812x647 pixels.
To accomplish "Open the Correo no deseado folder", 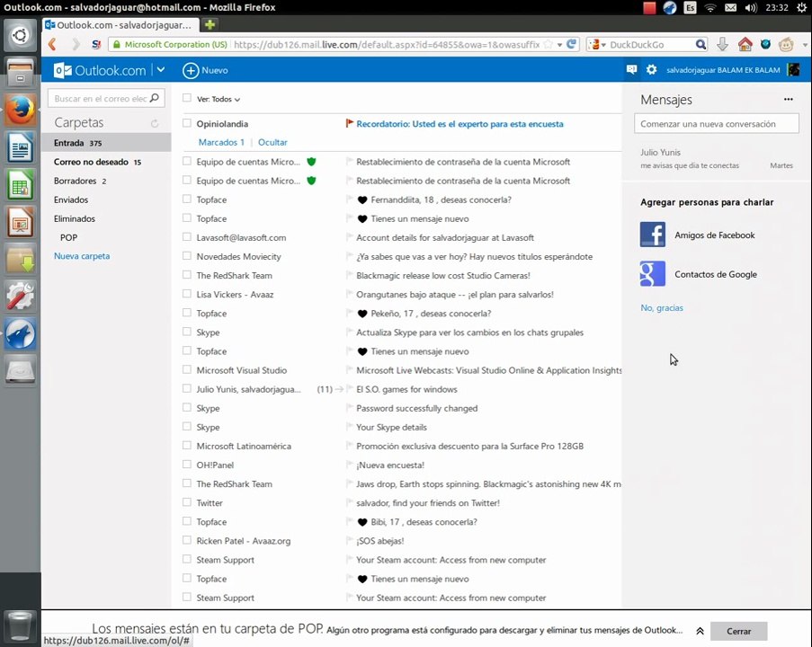I will tap(106, 162).
